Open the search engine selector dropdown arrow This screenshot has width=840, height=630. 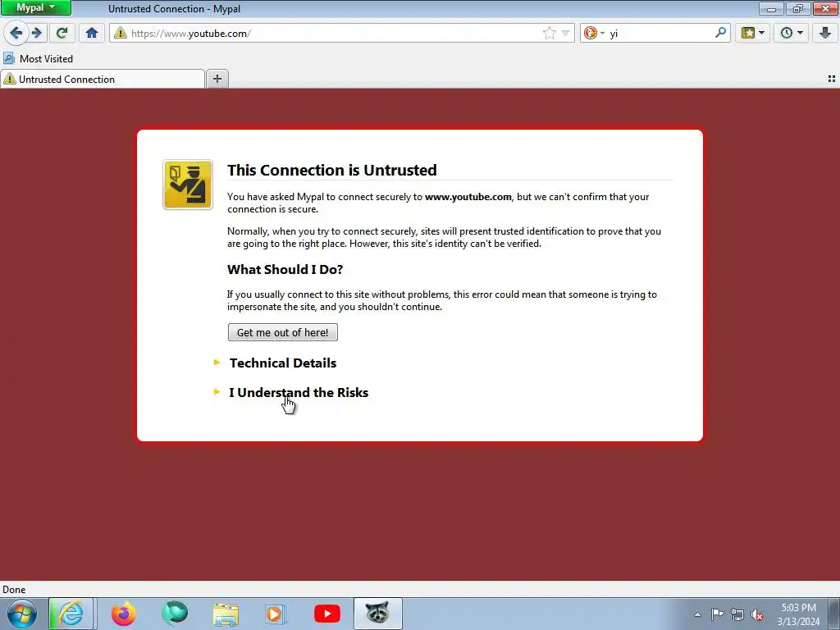click(602, 33)
